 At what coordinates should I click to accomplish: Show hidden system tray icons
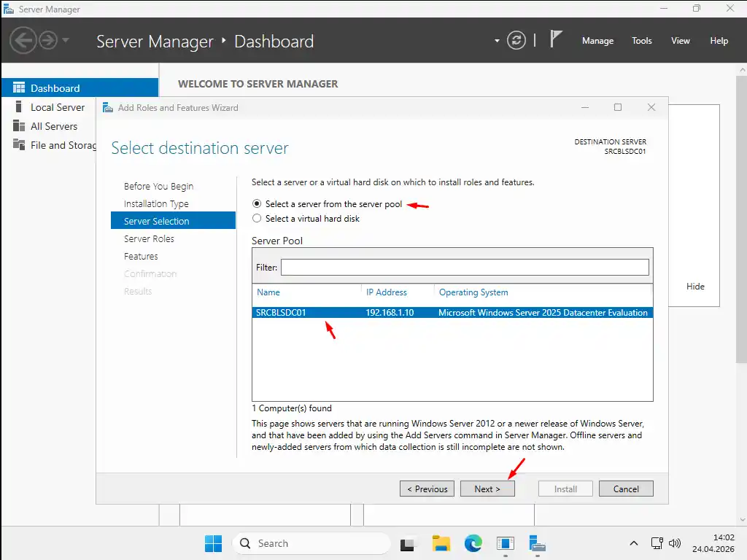[634, 543]
